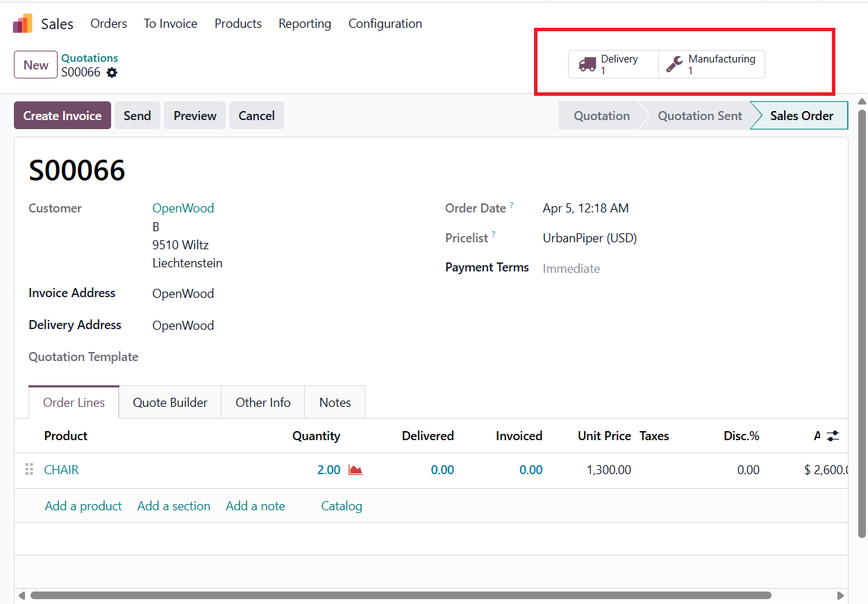Click the Add a product link
This screenshot has height=604, width=868.
pyautogui.click(x=83, y=506)
